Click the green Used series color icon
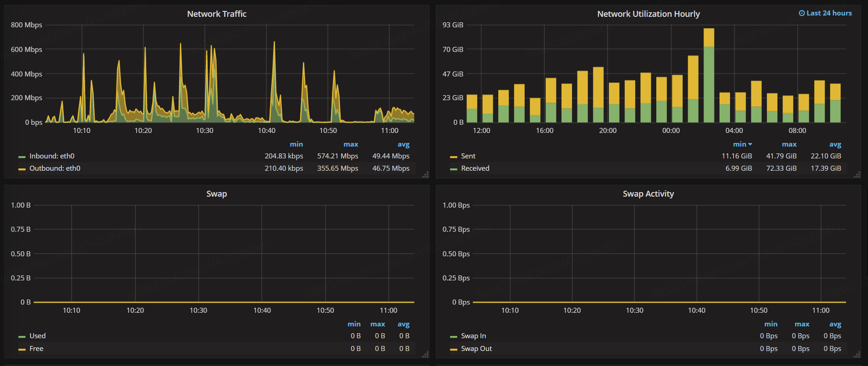The width and height of the screenshot is (868, 366). coord(22,336)
